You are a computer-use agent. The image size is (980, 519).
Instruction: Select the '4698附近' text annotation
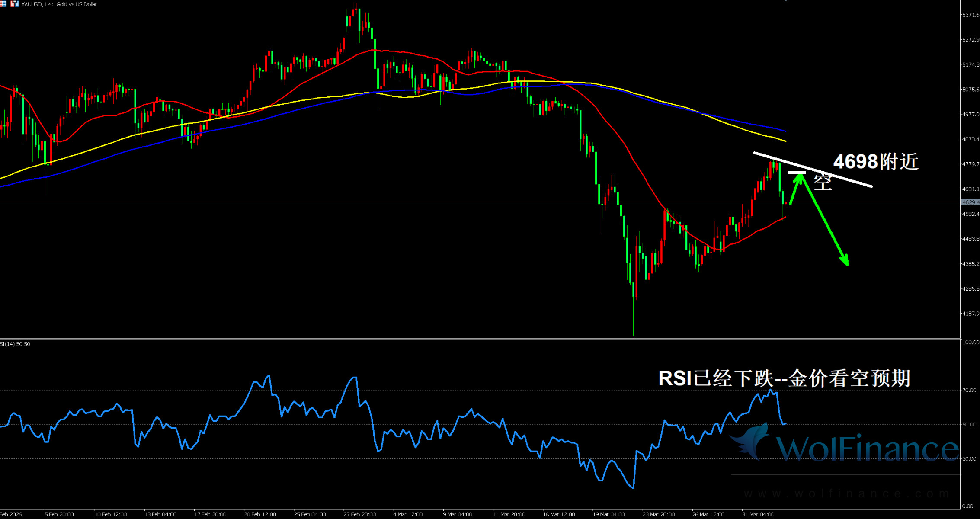tap(876, 162)
